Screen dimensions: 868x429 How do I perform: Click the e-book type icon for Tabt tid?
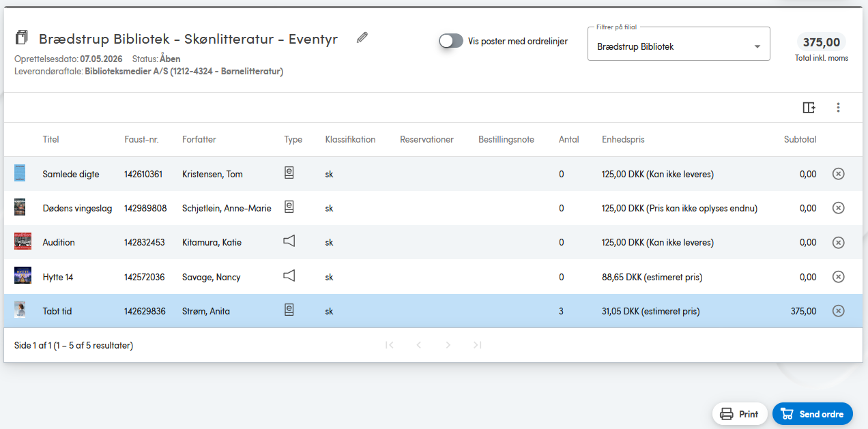pyautogui.click(x=289, y=310)
